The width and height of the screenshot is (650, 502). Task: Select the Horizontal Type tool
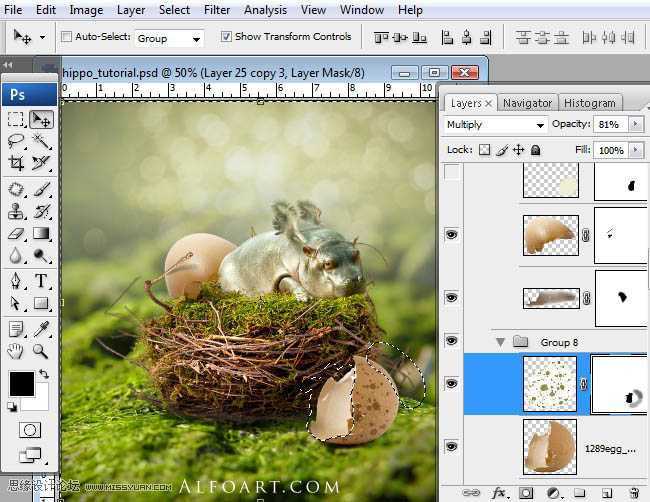click(41, 281)
